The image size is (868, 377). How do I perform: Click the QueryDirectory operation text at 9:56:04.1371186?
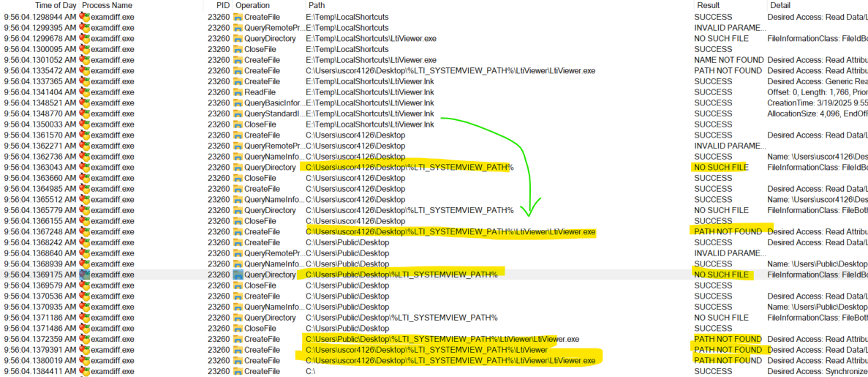(x=270, y=318)
